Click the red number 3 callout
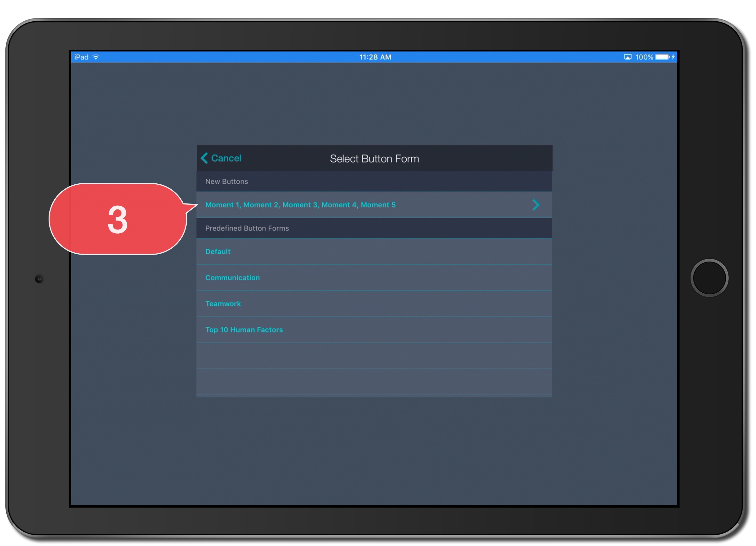 pyautogui.click(x=118, y=219)
